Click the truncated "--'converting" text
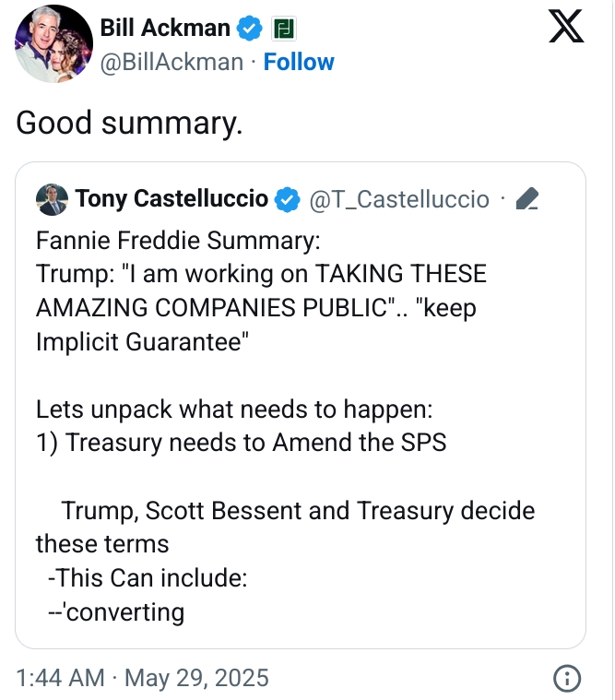Image resolution: width=615 pixels, height=700 pixels. pos(116,611)
